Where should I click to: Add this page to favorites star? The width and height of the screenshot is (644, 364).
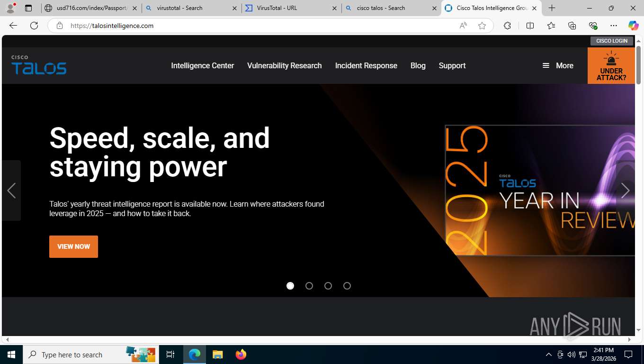[x=482, y=26]
